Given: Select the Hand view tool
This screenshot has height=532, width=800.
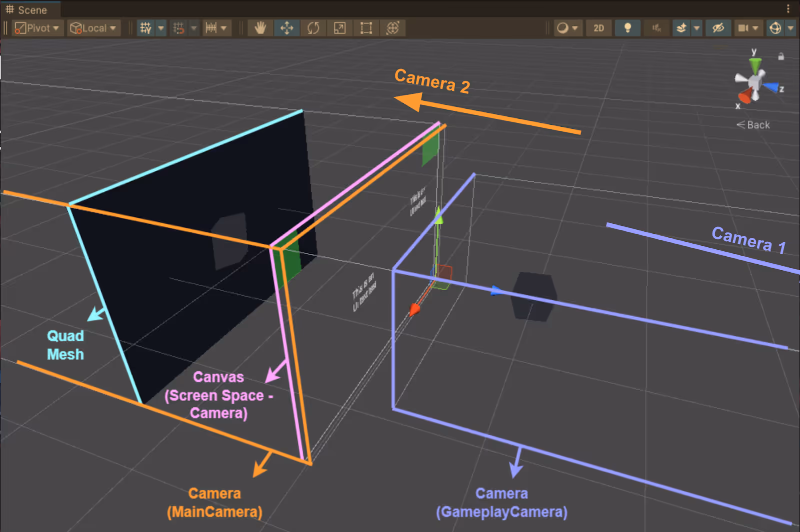Looking at the screenshot, I should (260, 28).
